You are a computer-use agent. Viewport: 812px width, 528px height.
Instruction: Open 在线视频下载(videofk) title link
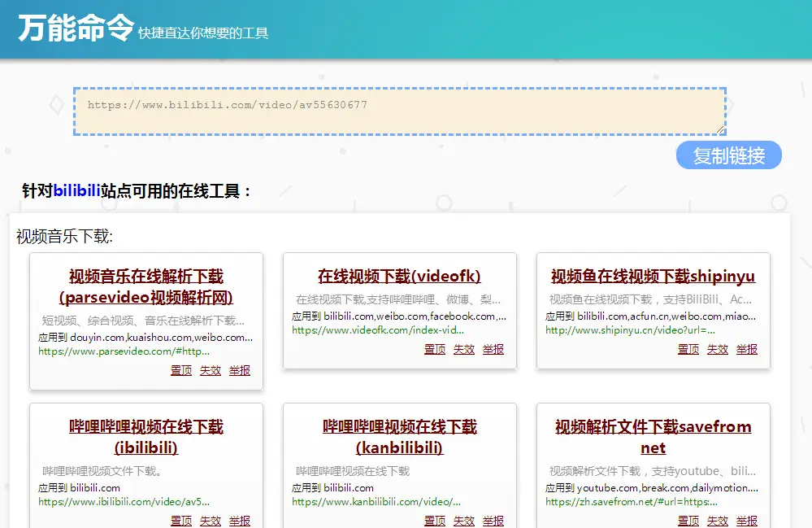[x=399, y=276]
